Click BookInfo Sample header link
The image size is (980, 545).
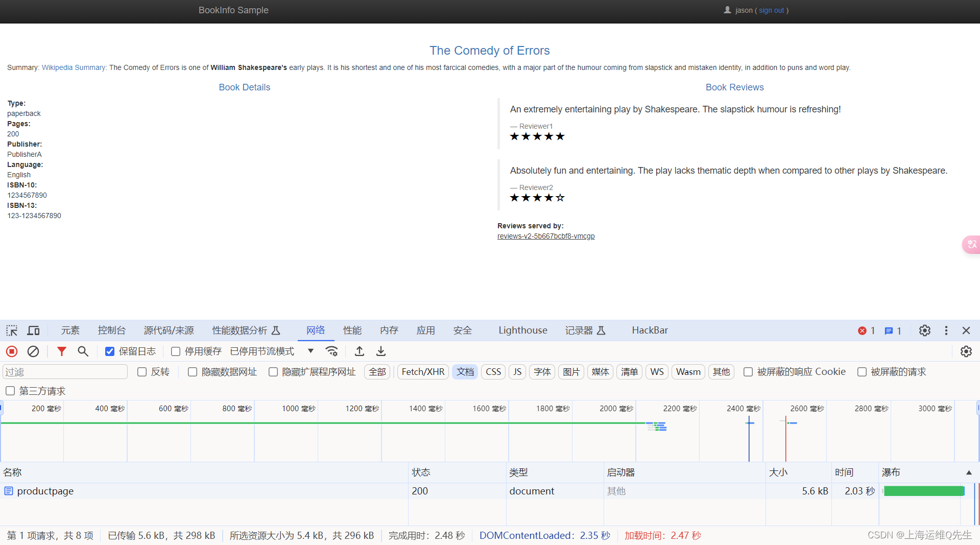pyautogui.click(x=233, y=10)
